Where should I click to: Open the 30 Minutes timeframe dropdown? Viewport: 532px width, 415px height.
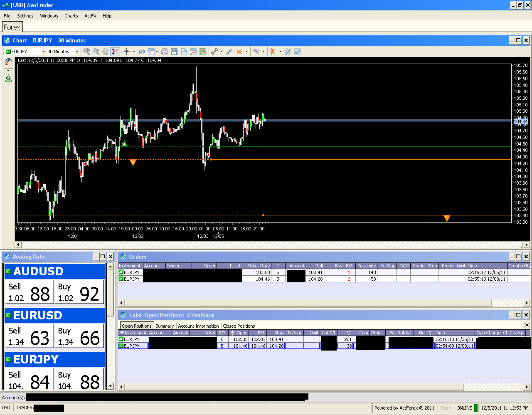coord(77,52)
